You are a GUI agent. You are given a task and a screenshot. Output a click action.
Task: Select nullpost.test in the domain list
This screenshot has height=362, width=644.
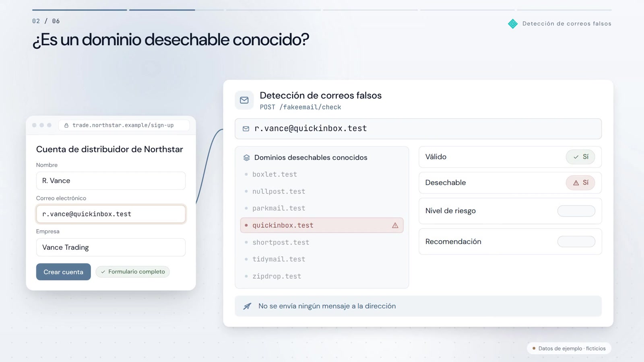tap(279, 191)
